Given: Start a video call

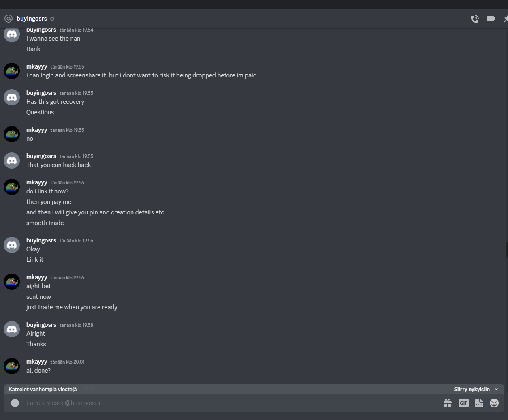Looking at the screenshot, I should click(x=491, y=19).
